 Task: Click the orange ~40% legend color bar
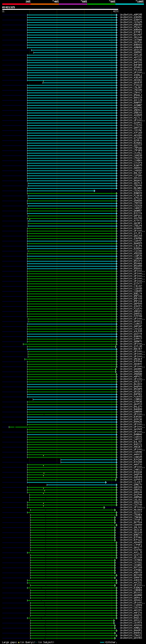[45, 4]
